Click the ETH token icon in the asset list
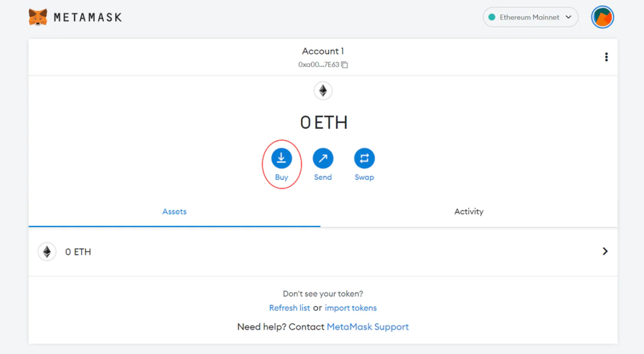The height and width of the screenshot is (354, 644). coord(47,252)
